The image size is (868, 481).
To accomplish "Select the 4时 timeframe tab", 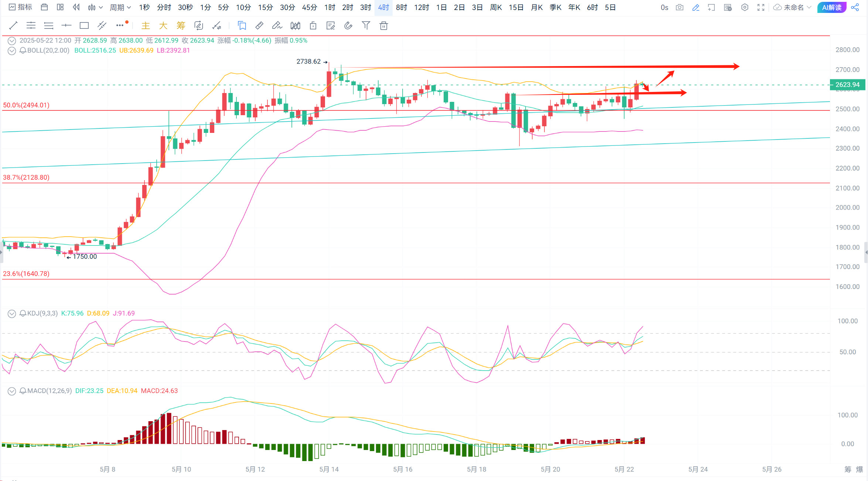I will point(383,7).
